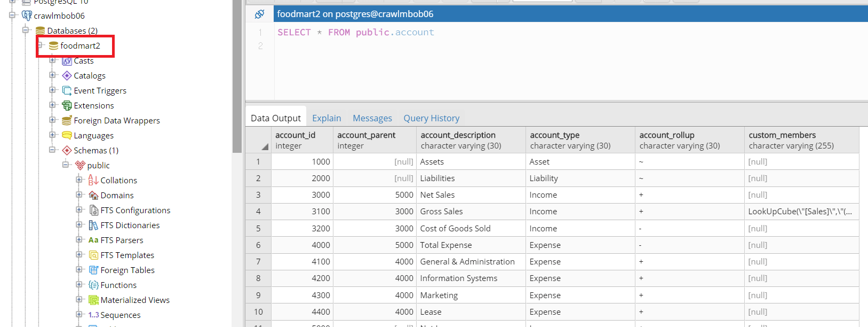This screenshot has width=868, height=327.
Task: Collapse the crawlmbob06 server node
Action: pyautogui.click(x=12, y=15)
